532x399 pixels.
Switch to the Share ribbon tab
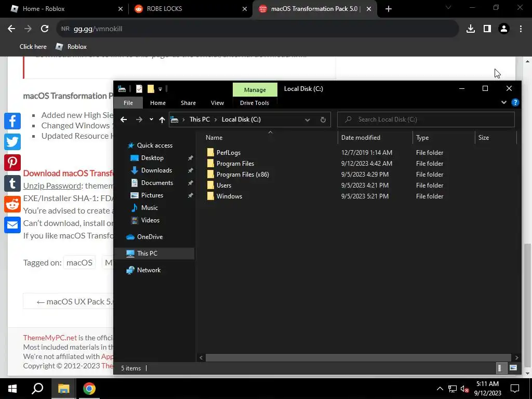188,103
